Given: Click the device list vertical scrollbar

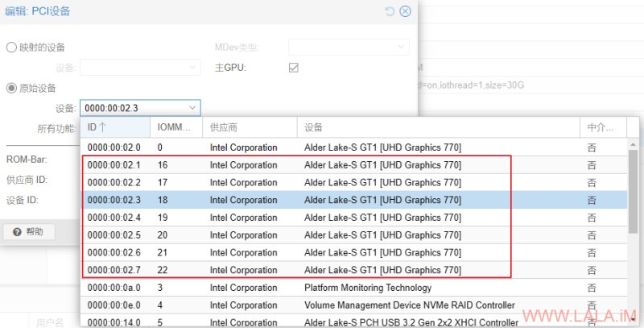Looking at the screenshot, I should click(633, 192).
